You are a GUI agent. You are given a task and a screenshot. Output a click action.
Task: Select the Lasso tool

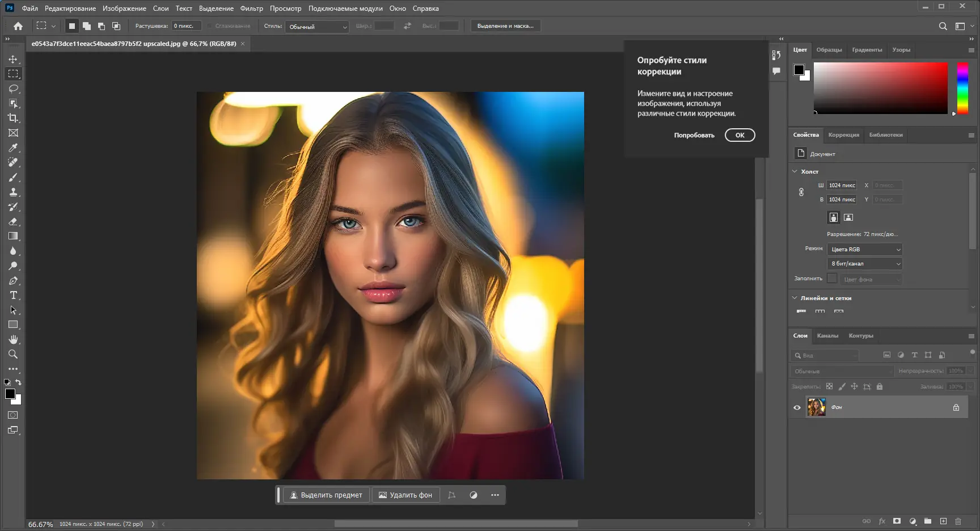coord(14,88)
